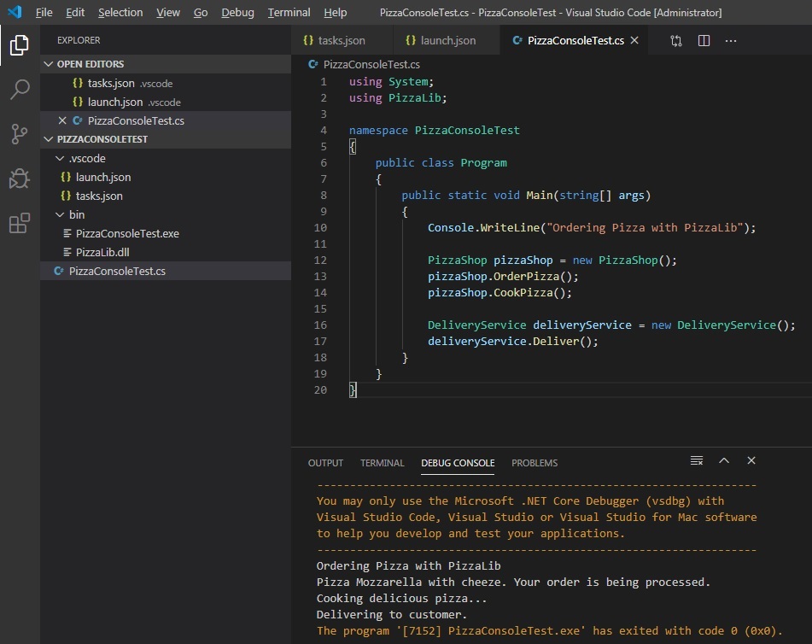Click the namespace PizzaConsoleTest declaration
This screenshot has height=644, width=812.
point(434,130)
